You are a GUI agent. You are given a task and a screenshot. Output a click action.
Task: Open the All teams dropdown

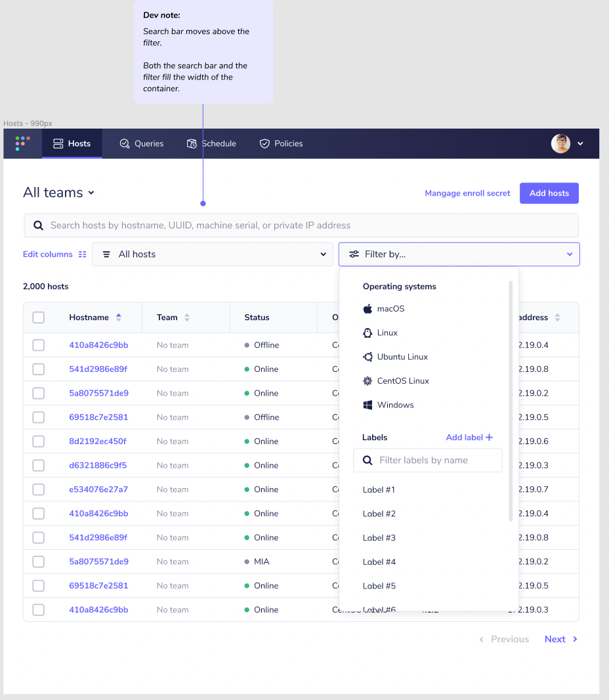click(59, 192)
